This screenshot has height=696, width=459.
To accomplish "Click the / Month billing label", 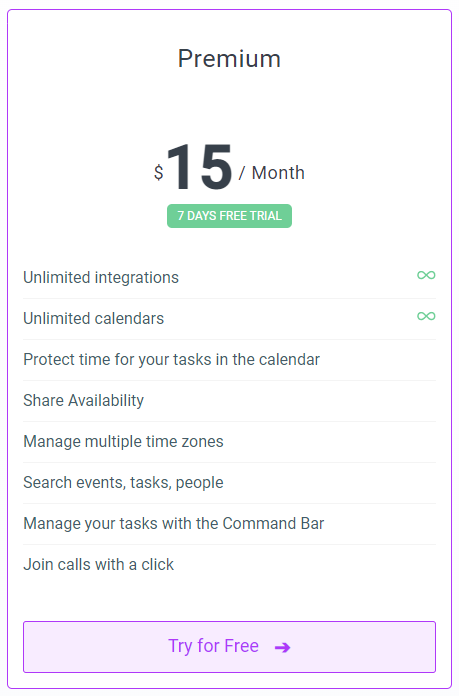I will [272, 173].
